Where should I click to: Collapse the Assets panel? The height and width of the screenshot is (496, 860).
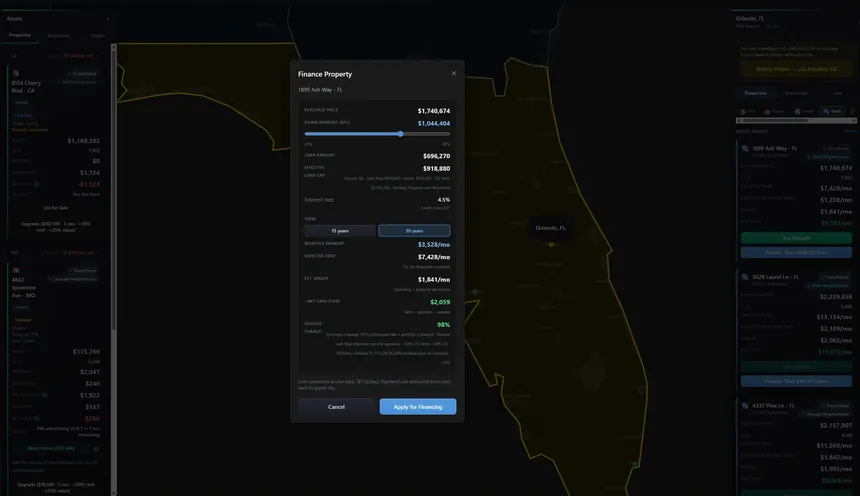click(108, 19)
